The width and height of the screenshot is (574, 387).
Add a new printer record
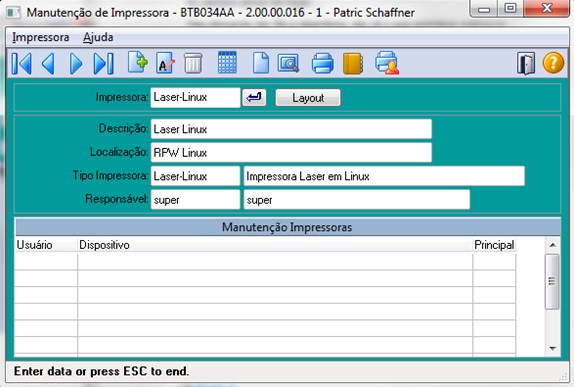click(x=138, y=63)
